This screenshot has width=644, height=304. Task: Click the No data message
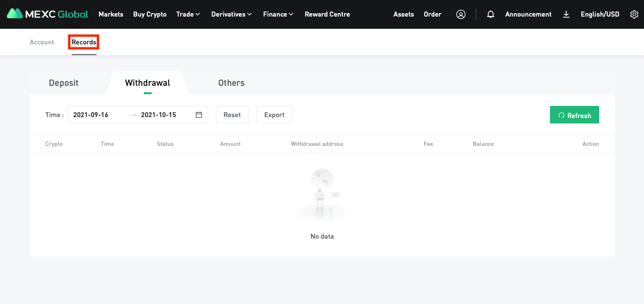pyautogui.click(x=322, y=236)
